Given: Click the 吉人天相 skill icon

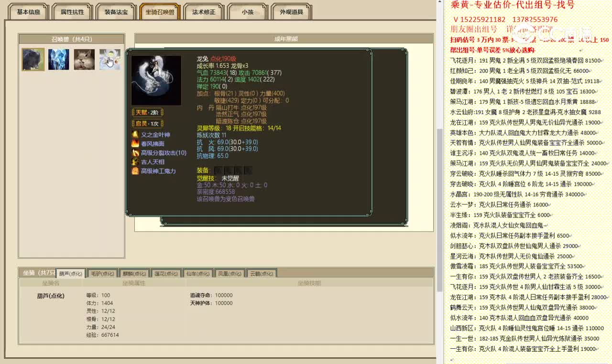Looking at the screenshot, I should 135,162.
